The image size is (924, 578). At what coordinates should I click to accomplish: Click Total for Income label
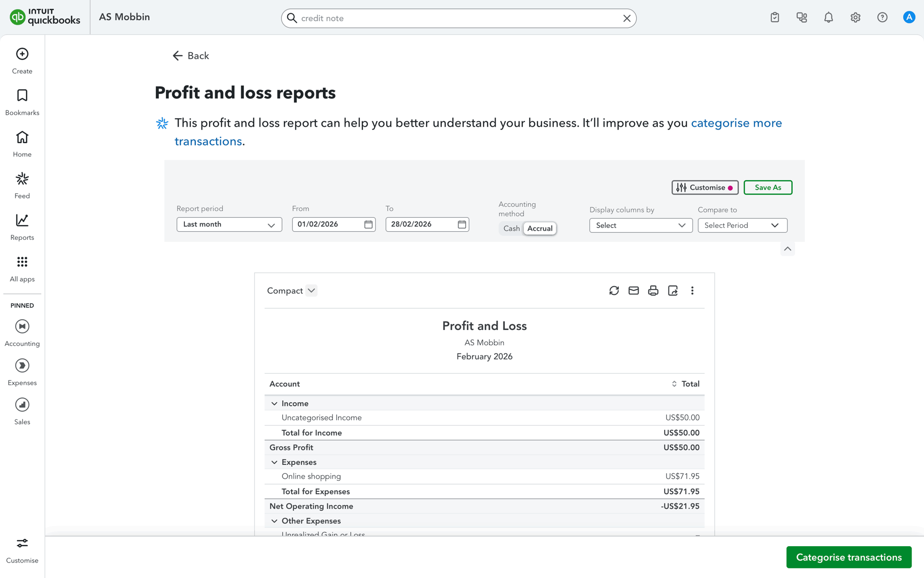pyautogui.click(x=312, y=433)
